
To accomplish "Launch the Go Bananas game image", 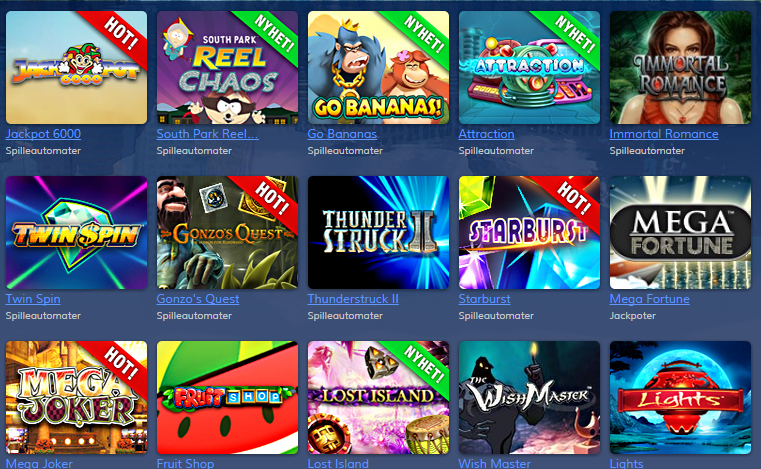I will (378, 67).
